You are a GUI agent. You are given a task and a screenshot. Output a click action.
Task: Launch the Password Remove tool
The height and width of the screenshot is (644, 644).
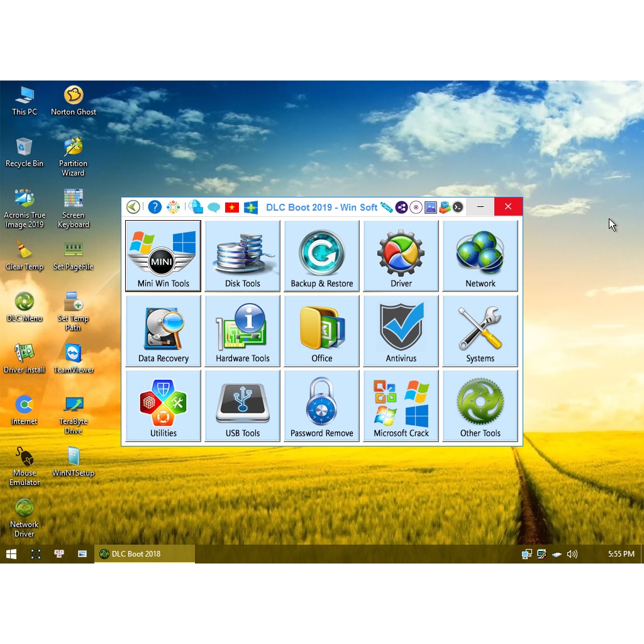point(321,405)
